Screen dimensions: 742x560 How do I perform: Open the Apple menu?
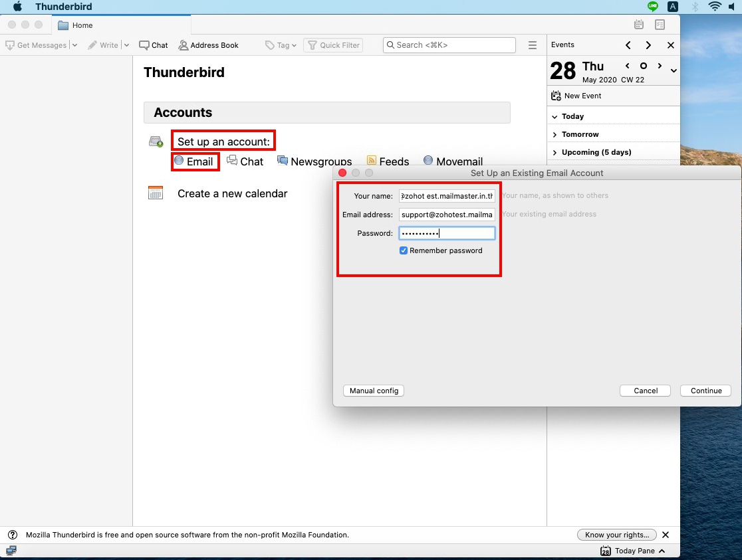point(17,6)
